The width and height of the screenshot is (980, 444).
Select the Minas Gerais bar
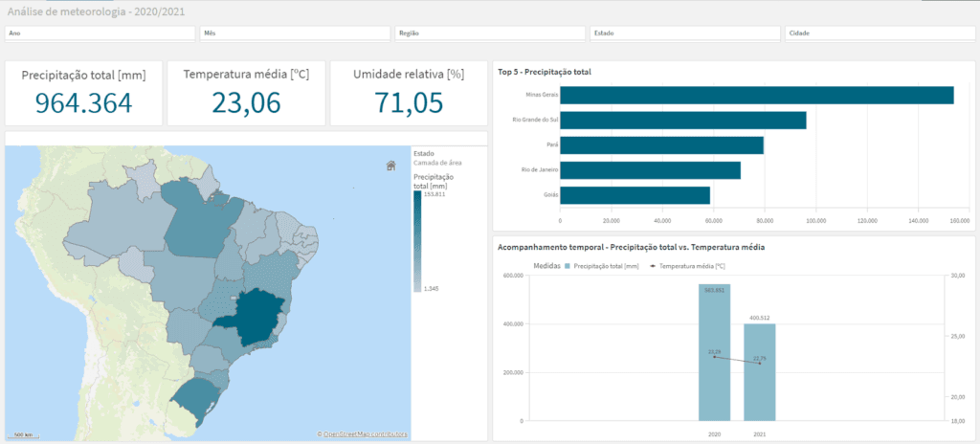tap(756, 95)
